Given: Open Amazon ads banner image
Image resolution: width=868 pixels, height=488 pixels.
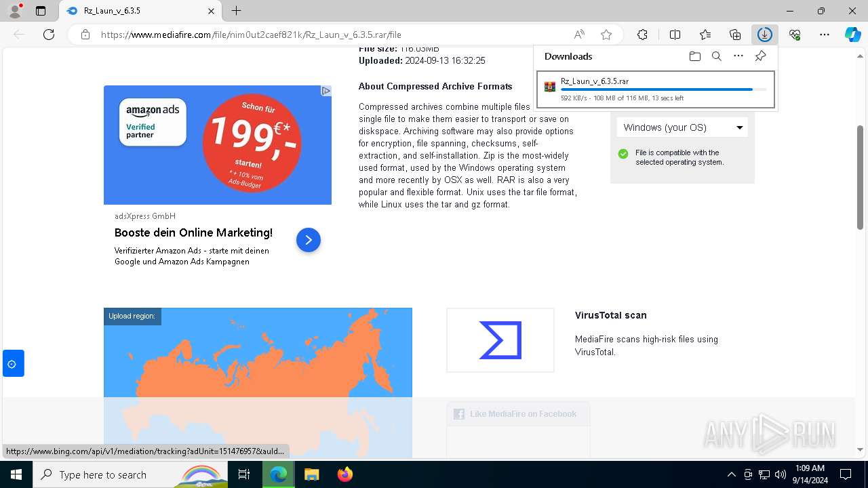Looking at the screenshot, I should [x=218, y=145].
